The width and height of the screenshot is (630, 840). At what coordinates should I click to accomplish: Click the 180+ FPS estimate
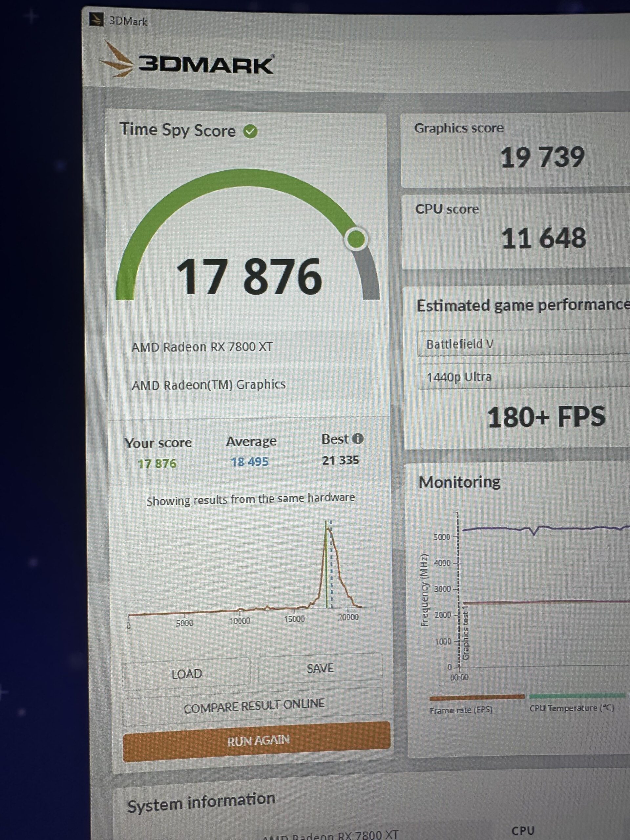(x=546, y=417)
